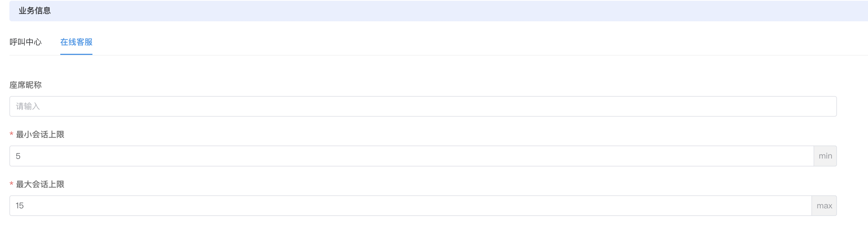Viewport: 868px width, 234px height.
Task: Switch to the 呼叫中心 tab
Action: pyautogui.click(x=26, y=42)
